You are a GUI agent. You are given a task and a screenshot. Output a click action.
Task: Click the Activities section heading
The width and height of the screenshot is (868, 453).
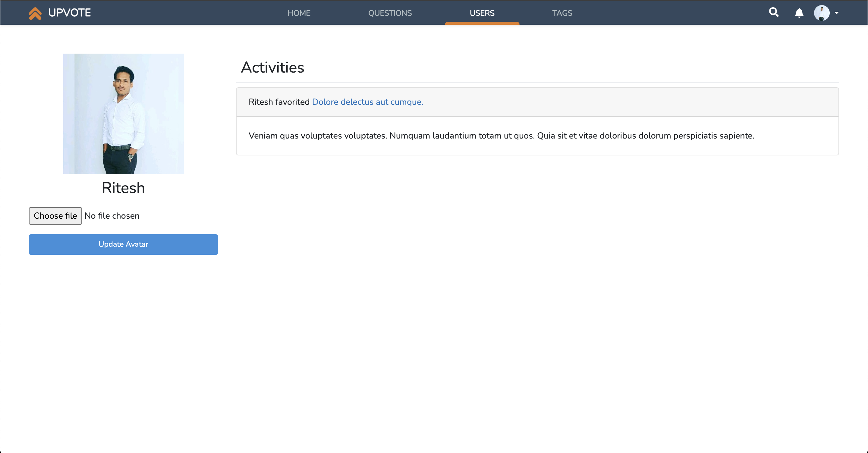(272, 67)
